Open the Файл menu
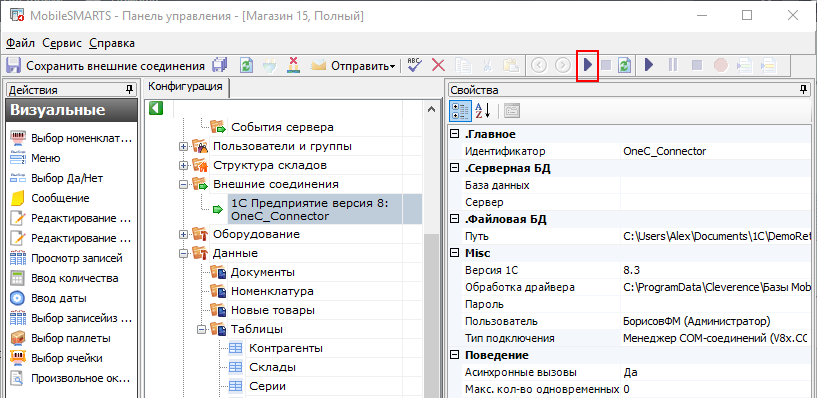This screenshot has width=817, height=398. point(20,43)
